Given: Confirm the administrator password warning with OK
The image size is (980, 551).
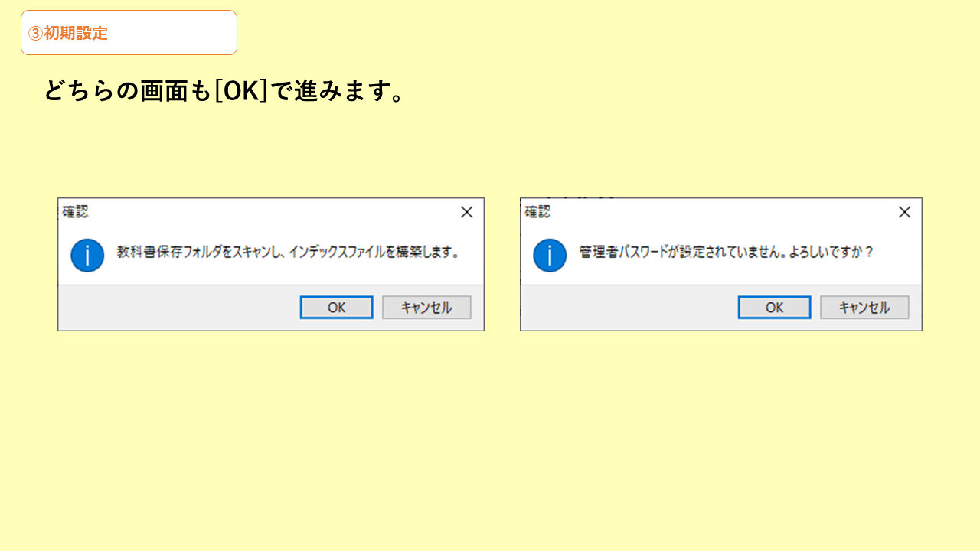Looking at the screenshot, I should click(774, 308).
